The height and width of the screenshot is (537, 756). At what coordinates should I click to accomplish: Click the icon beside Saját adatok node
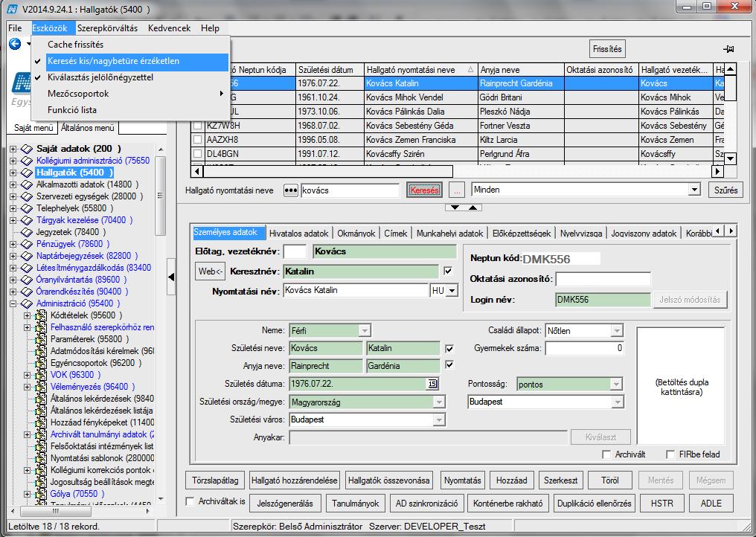pos(27,149)
